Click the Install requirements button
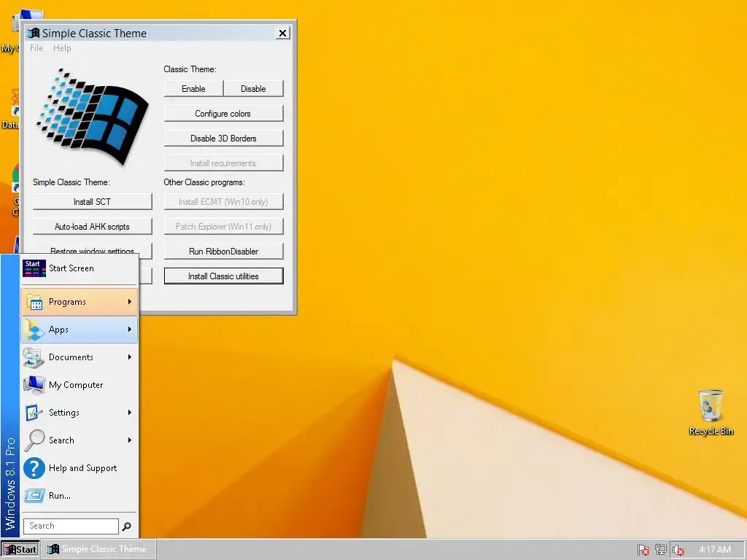 click(x=223, y=163)
